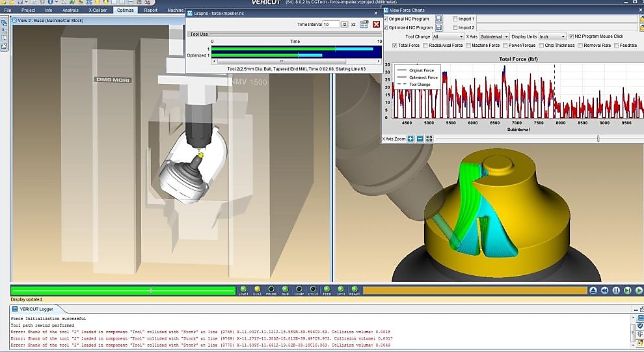Click the SUB status light
Image resolution: width=644 pixels, height=352 pixels.
coord(285,290)
